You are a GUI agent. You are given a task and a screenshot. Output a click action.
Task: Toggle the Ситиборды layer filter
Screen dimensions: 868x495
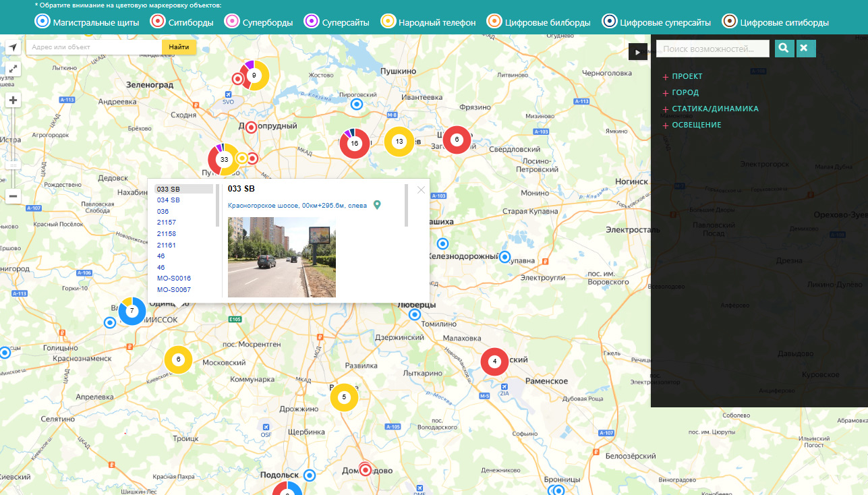[x=159, y=22]
